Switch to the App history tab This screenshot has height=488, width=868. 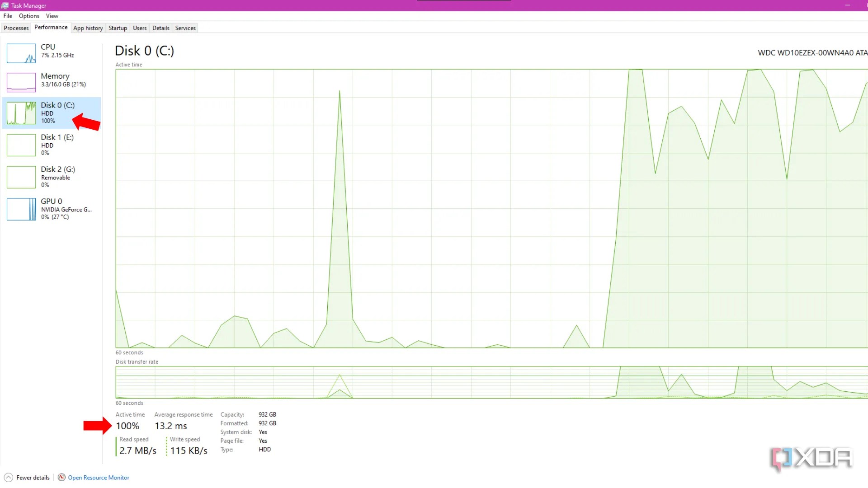pyautogui.click(x=88, y=28)
